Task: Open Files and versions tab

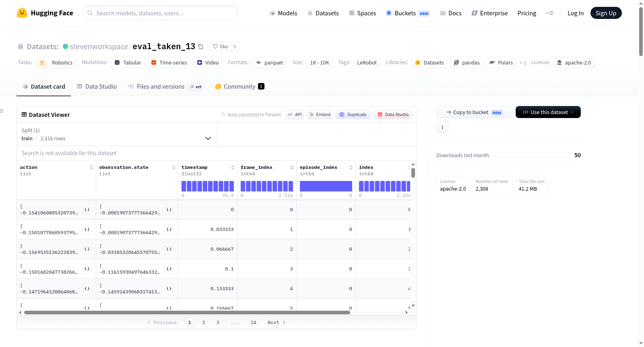Action: pyautogui.click(x=166, y=86)
